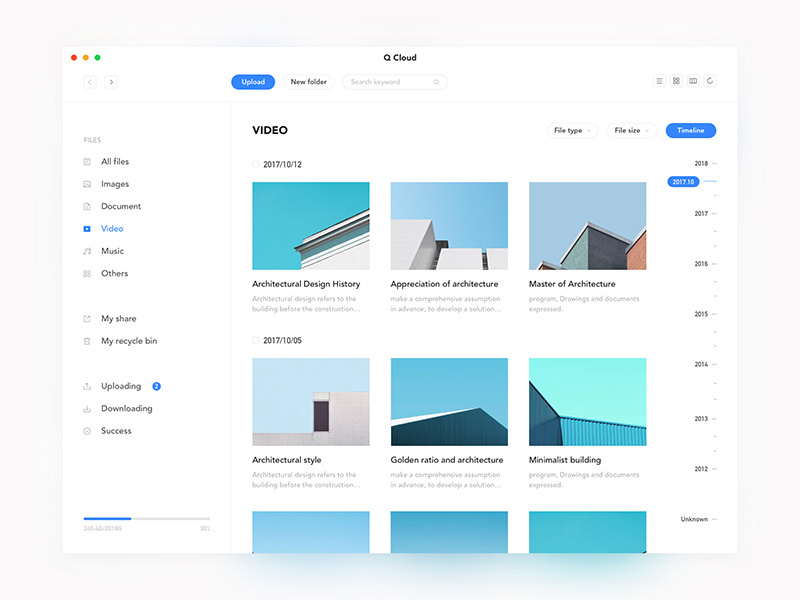The height and width of the screenshot is (600, 800).
Task: Click the Music note sidebar icon
Action: coord(87,251)
